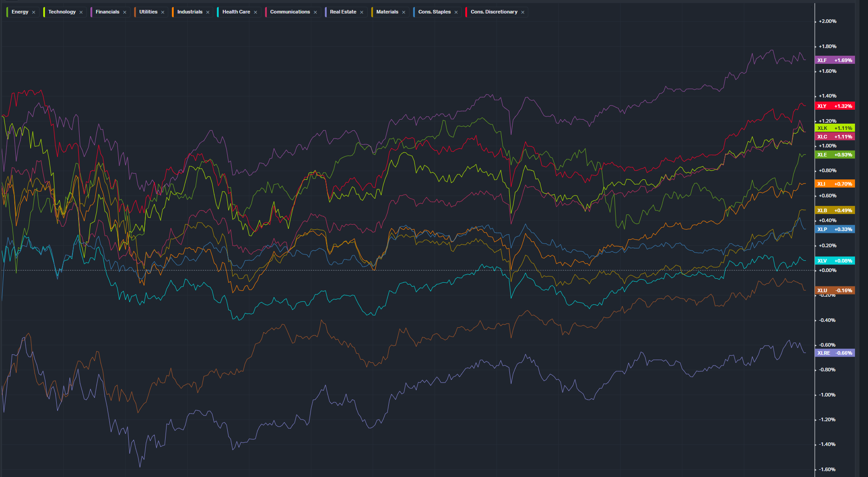The width and height of the screenshot is (868, 477).
Task: Remove Technology from the chart
Action: (81, 12)
